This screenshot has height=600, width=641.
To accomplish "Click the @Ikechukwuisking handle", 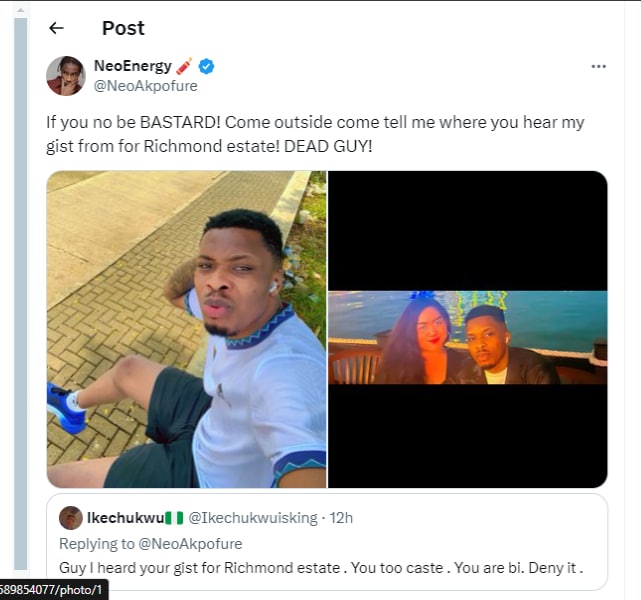I will point(252,518).
